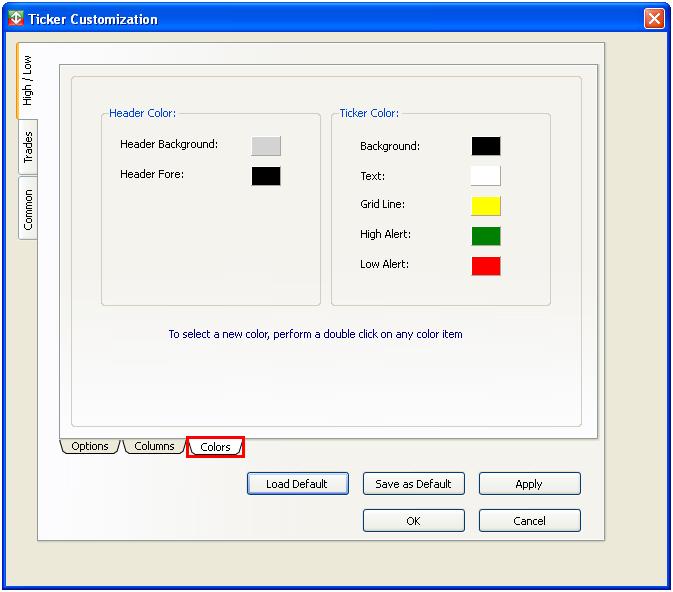Switch to the Columns tab

click(x=154, y=446)
